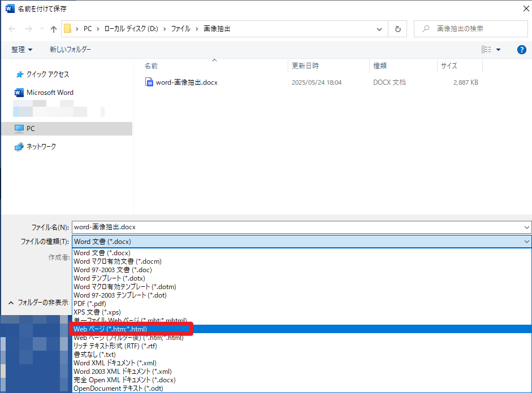Collapse folders with フォルダーの非表示
This screenshot has height=393, width=532.
tap(38, 303)
